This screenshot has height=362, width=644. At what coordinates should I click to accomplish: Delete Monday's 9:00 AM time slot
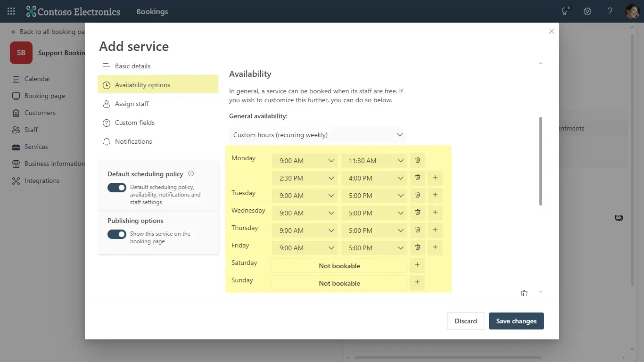coord(417,160)
